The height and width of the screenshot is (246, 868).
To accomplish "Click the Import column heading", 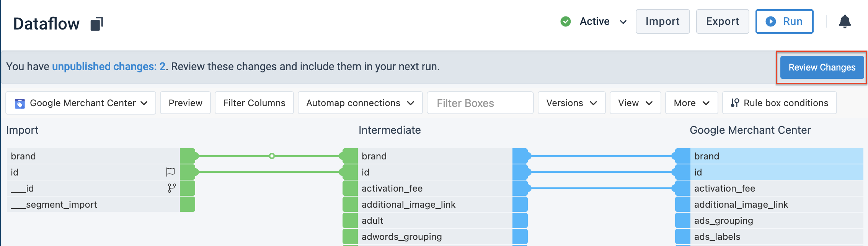I will coord(22,130).
